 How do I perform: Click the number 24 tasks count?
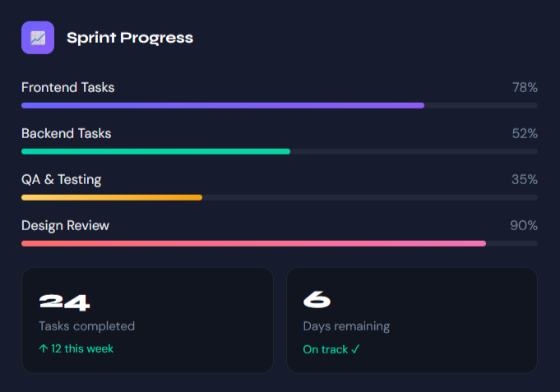(64, 302)
